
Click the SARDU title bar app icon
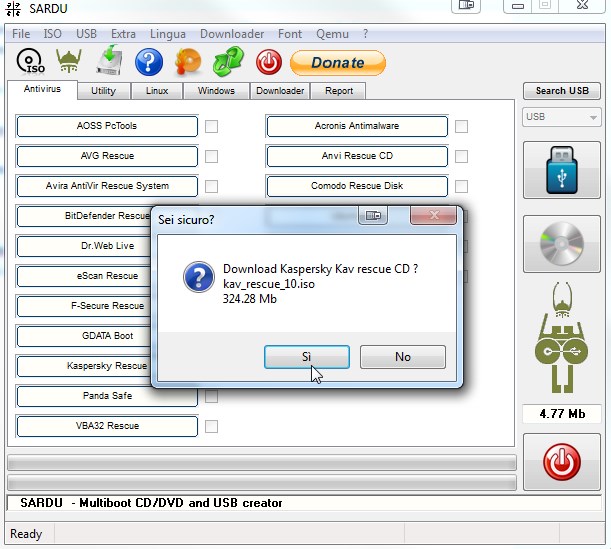pos(14,9)
